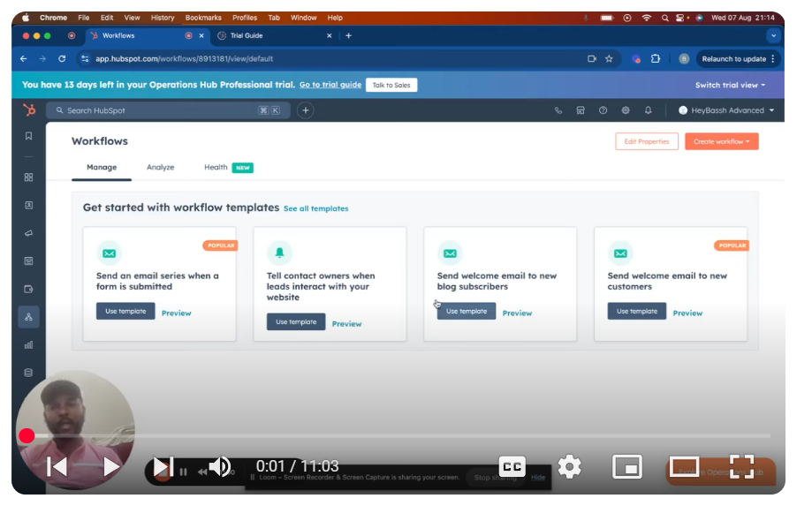The image size is (812, 506).
Task: Click the Chrome address bar URL
Action: pyautogui.click(x=184, y=59)
